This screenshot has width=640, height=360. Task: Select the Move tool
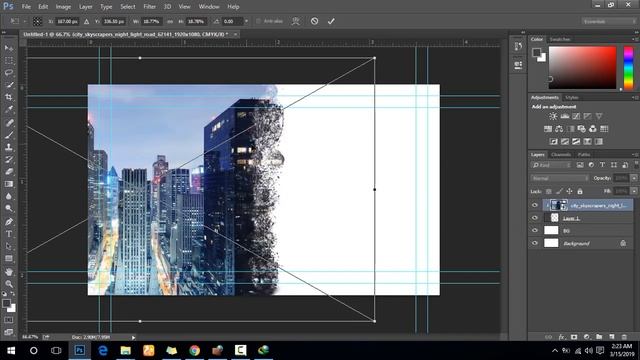(9, 48)
